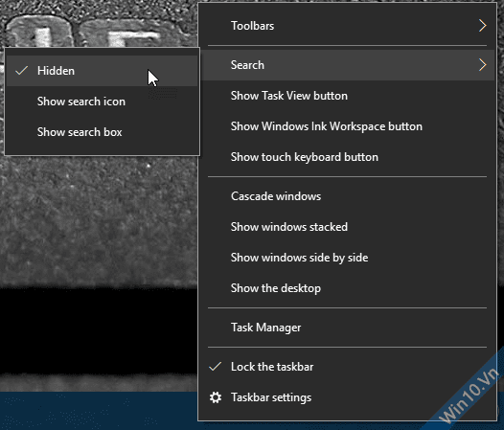Open Taskbar settings
This screenshot has width=504, height=430.
click(348, 397)
